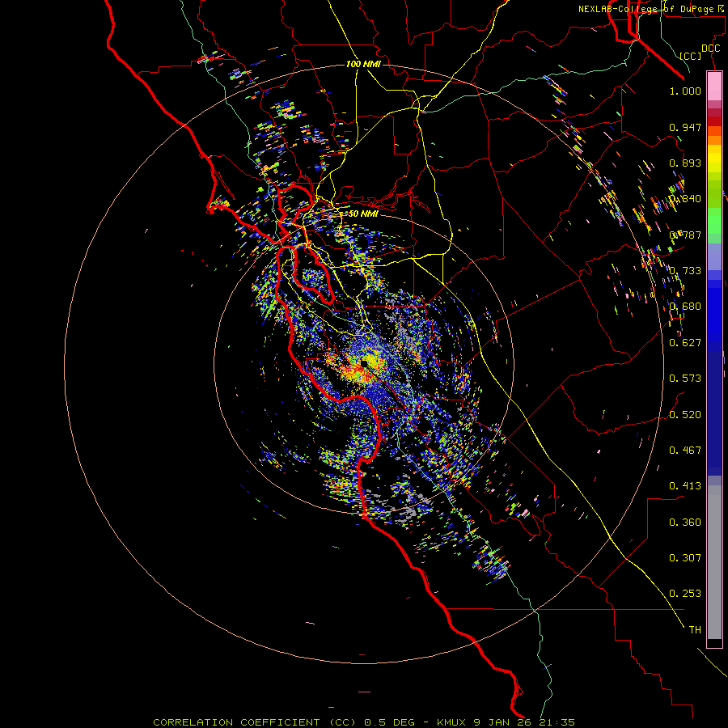Click the black radar site dot at center
The image size is (728, 728).
coord(364,365)
